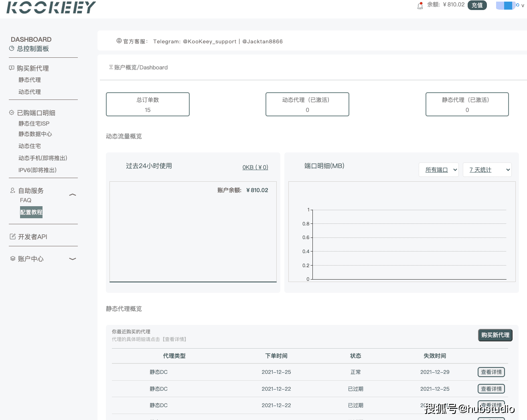Click the layers icon beside 账户中心
Viewport: 527px width, 420px height.
click(x=12, y=258)
